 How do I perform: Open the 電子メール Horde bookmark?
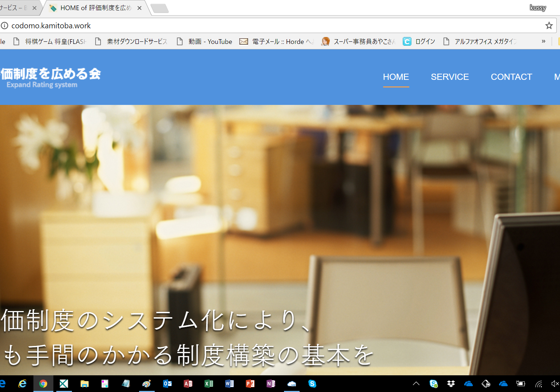(x=277, y=41)
